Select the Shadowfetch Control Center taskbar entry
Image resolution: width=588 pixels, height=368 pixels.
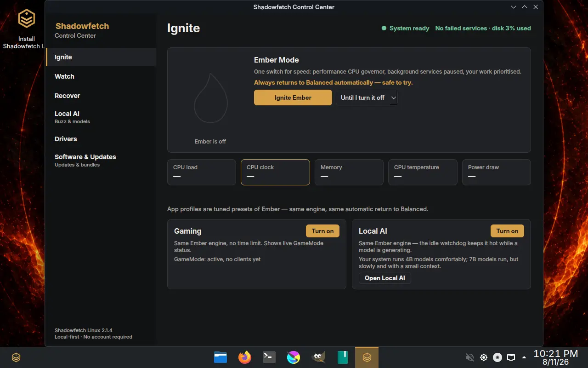367,357
